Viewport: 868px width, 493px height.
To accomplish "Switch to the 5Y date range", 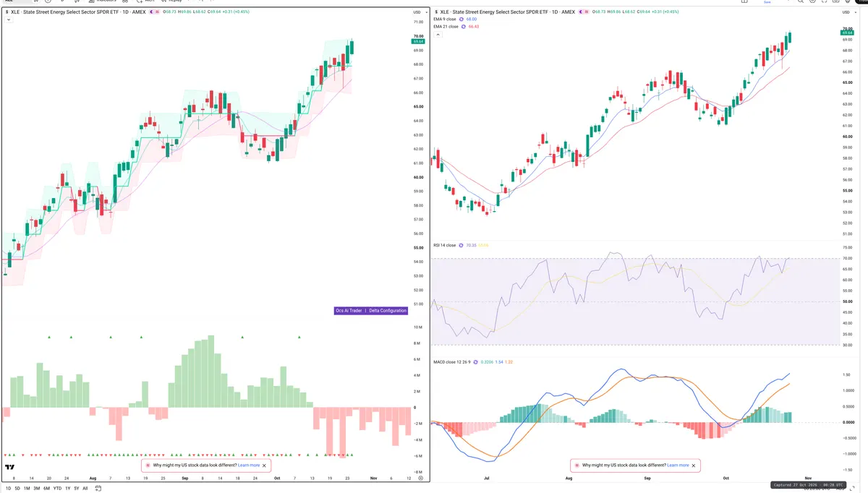I will (x=77, y=488).
